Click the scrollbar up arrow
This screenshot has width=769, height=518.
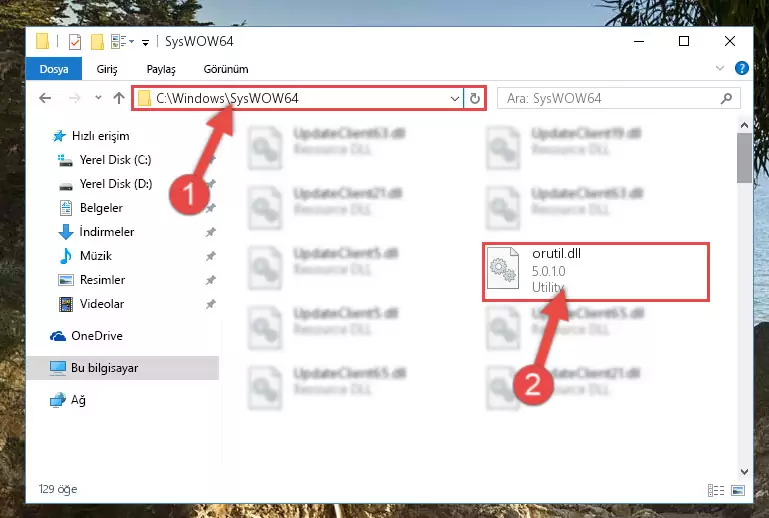click(x=744, y=125)
